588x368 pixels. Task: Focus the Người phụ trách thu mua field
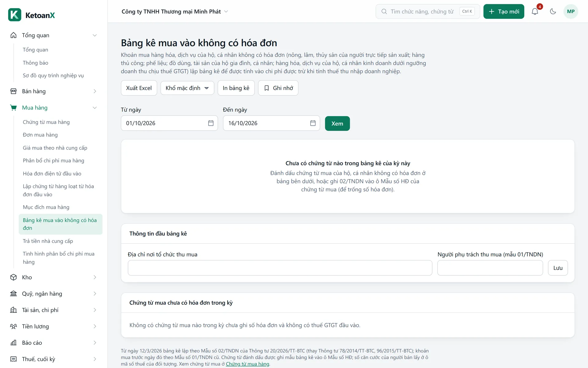click(490, 268)
